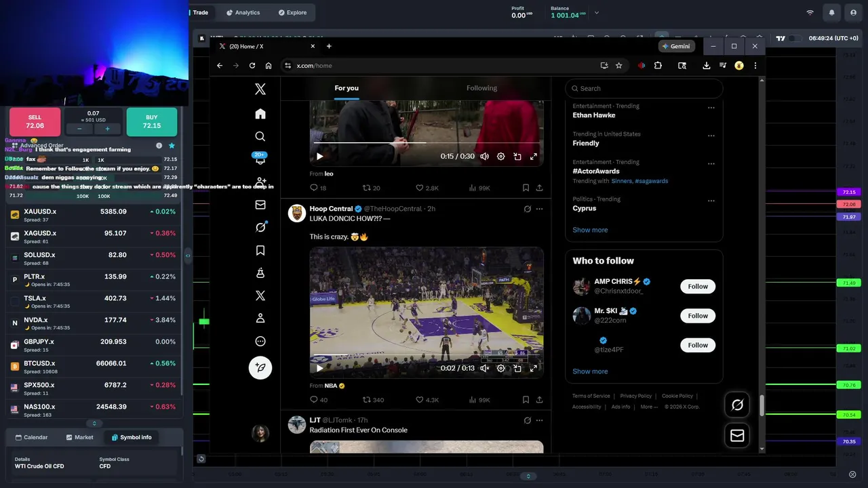Bookmark the top post with 99K views
This screenshot has width=868, height=488.
point(526,188)
